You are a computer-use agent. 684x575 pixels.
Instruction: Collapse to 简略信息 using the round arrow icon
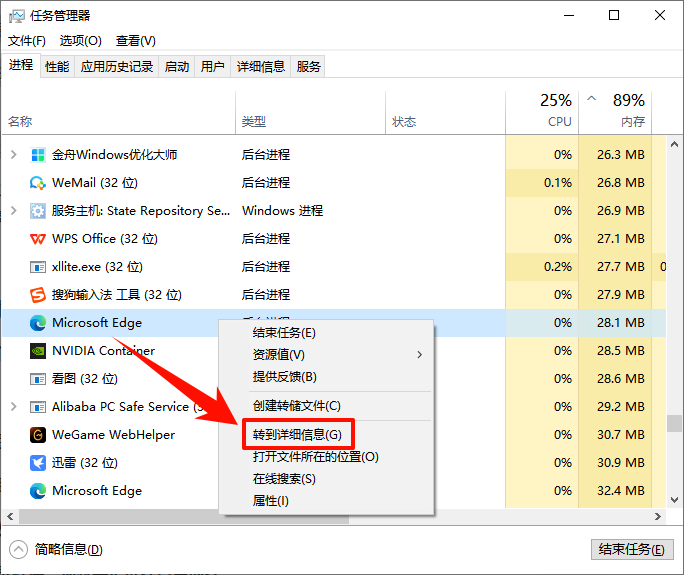(x=18, y=550)
